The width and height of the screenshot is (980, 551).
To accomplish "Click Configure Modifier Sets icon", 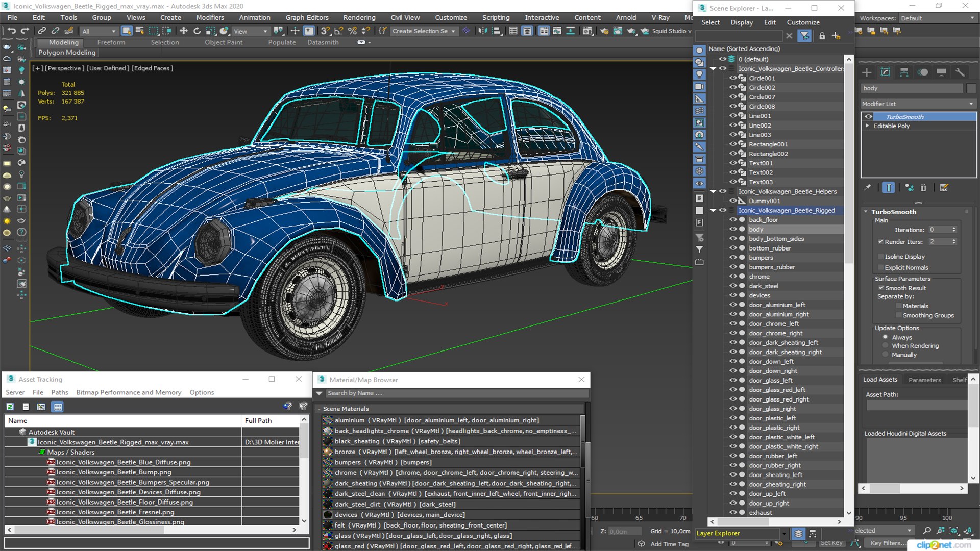I will click(944, 187).
